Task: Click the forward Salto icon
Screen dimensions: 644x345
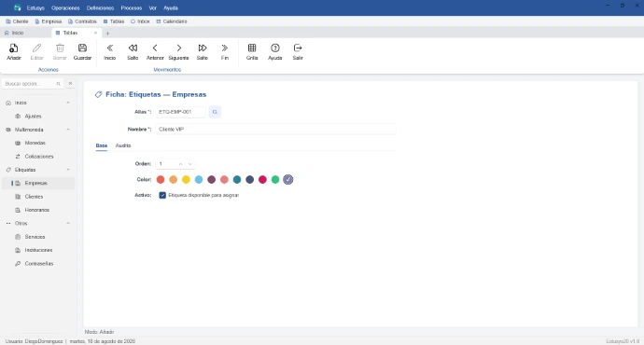Action: coord(203,48)
